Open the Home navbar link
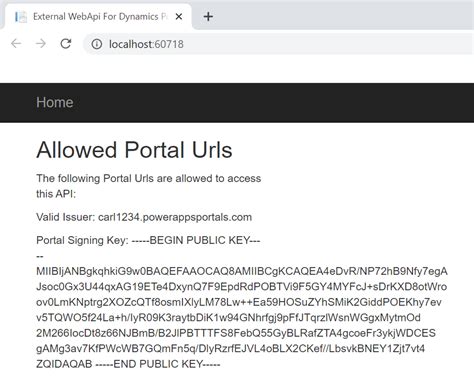Image resolution: width=474 pixels, height=380 pixels. coord(55,102)
